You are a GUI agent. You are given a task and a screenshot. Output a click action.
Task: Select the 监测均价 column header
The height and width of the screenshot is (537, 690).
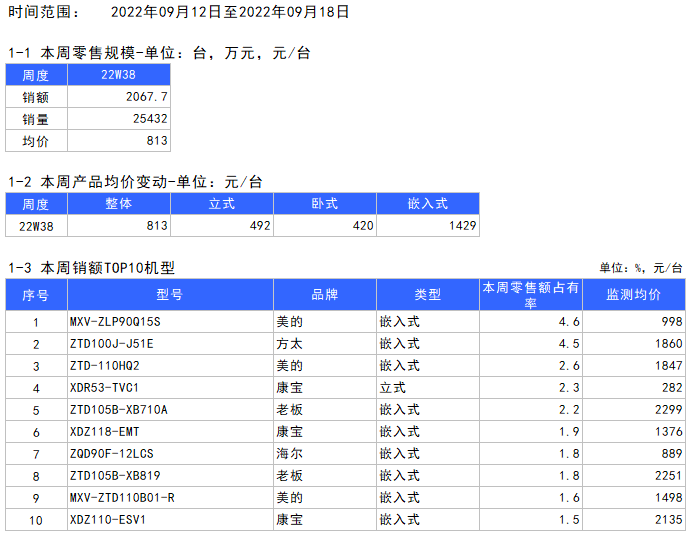click(x=634, y=294)
